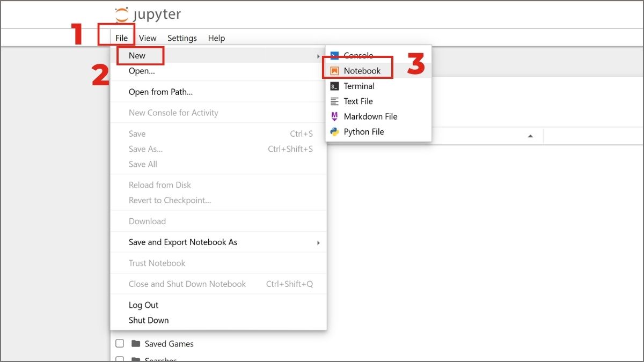644x362 pixels.
Task: Click the Jupyter logo
Action: point(148,14)
